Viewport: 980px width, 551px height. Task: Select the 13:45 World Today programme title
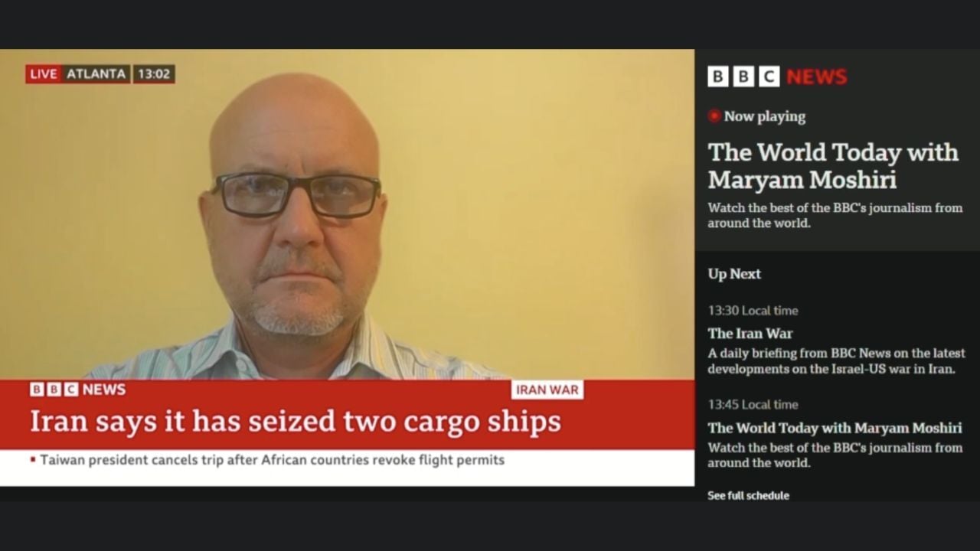[835, 428]
